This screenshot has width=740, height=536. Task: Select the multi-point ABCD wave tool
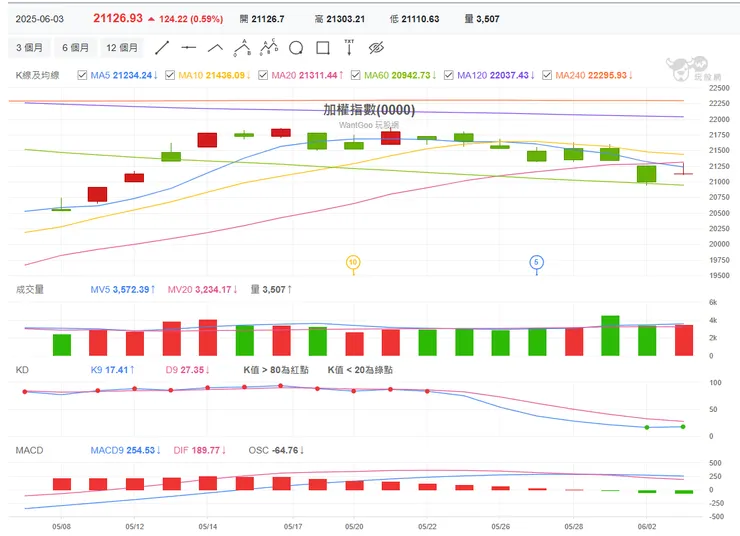[x=269, y=48]
